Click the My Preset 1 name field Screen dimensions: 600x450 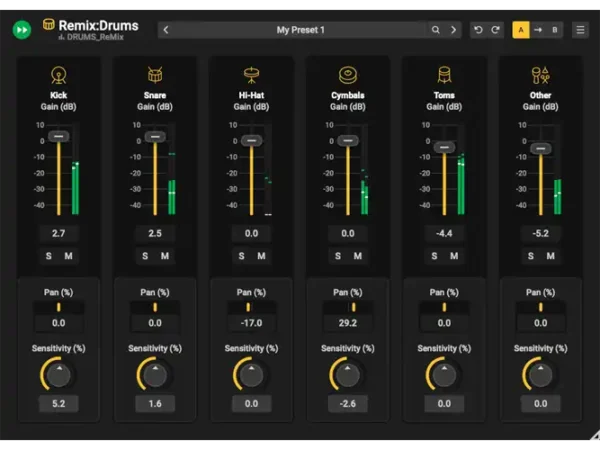(x=300, y=30)
